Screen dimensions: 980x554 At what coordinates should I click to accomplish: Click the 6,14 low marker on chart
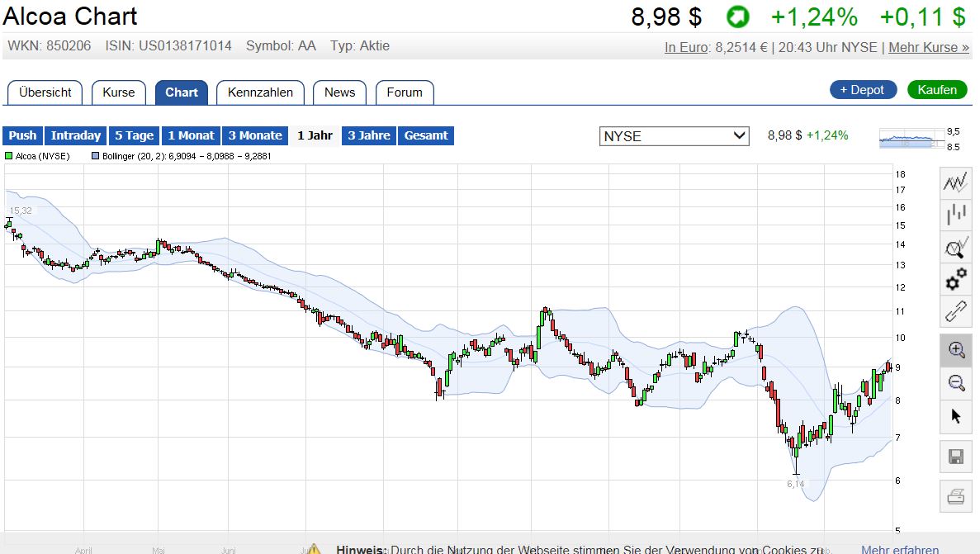[x=796, y=484]
